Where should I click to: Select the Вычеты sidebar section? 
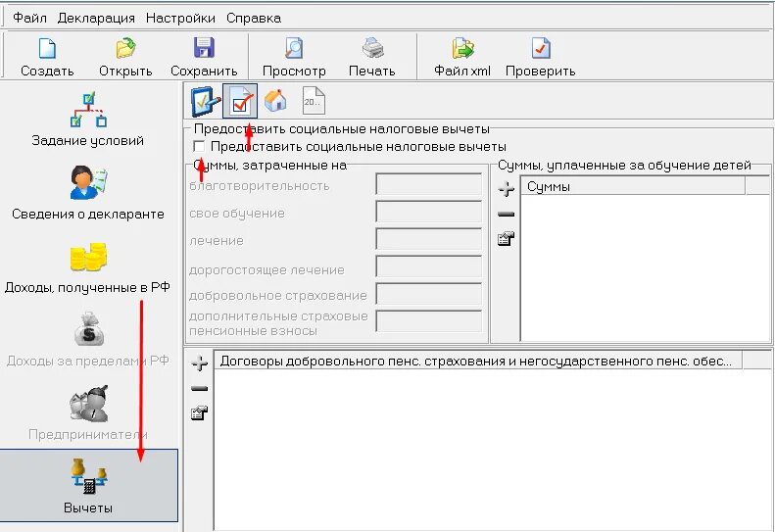point(88,485)
